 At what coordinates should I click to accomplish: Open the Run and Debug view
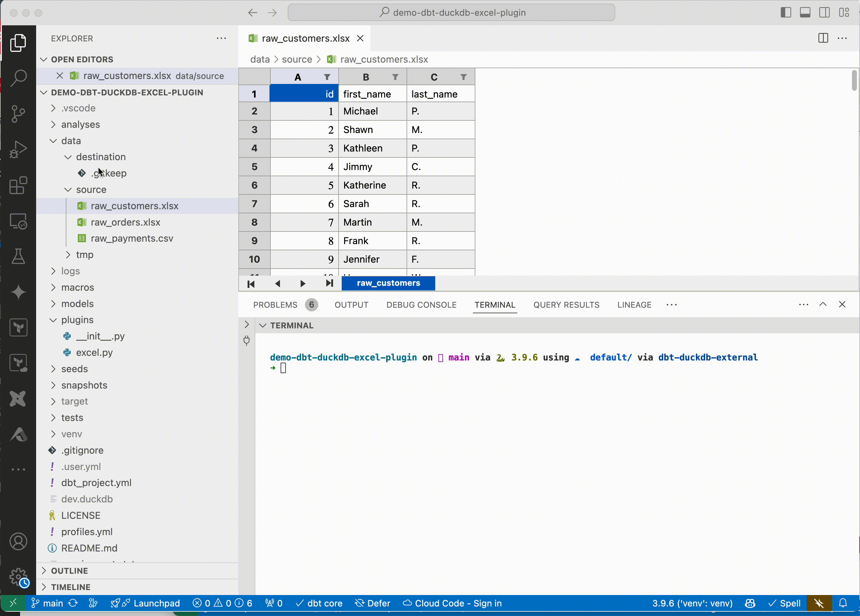[18, 149]
